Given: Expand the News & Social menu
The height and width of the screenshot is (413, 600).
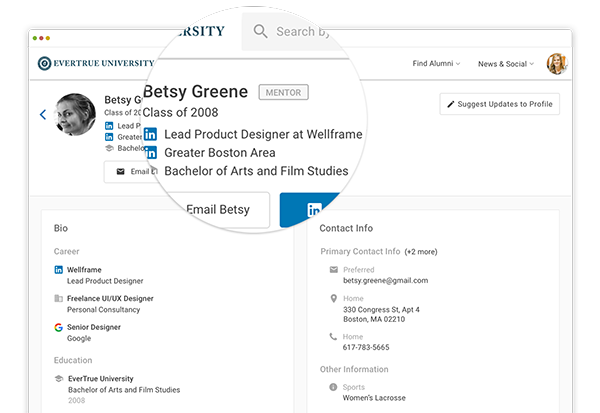Looking at the screenshot, I should (x=505, y=64).
